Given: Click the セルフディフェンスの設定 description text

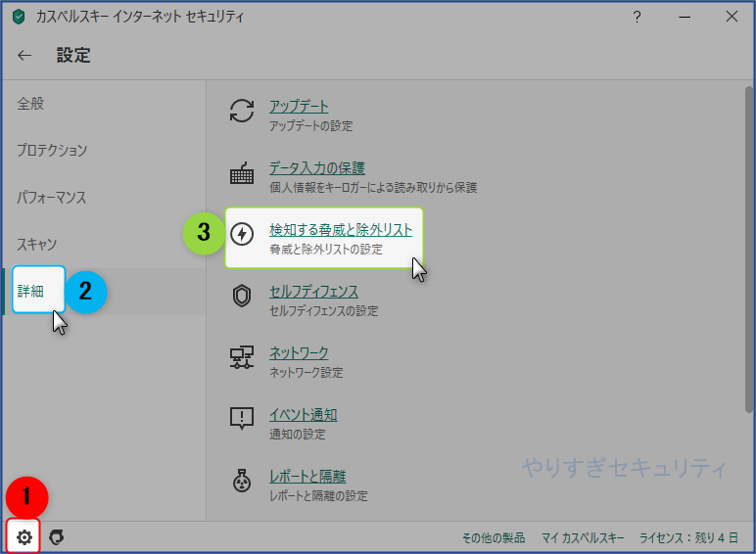Looking at the screenshot, I should pyautogui.click(x=323, y=311).
